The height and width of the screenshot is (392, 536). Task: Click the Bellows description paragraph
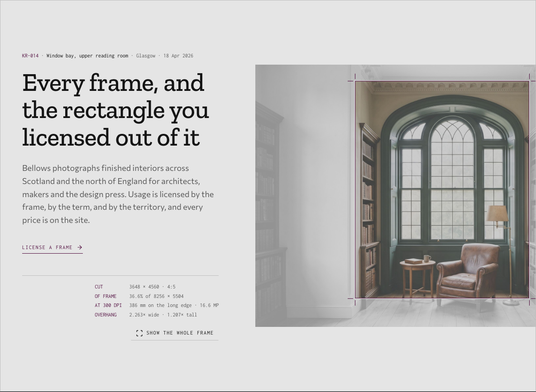tap(118, 194)
